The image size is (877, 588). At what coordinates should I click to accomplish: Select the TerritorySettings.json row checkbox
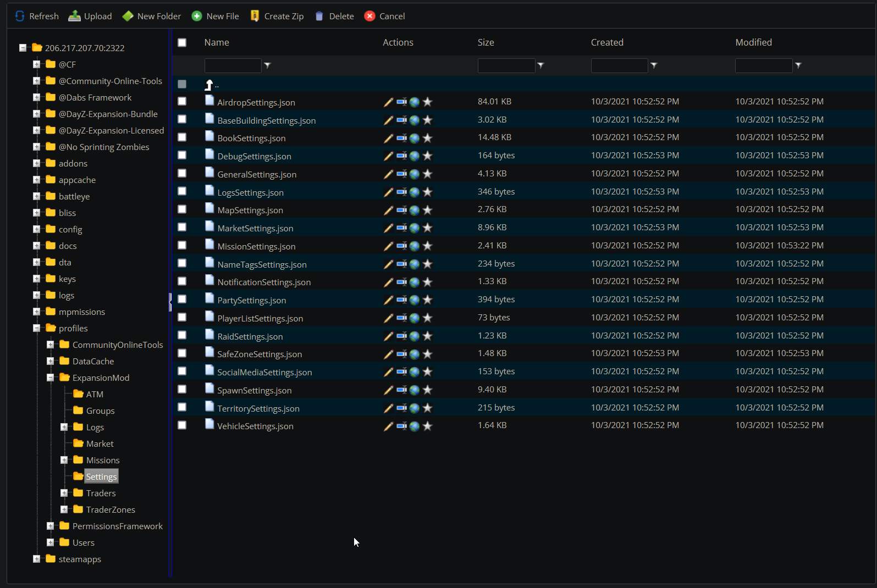coord(182,407)
